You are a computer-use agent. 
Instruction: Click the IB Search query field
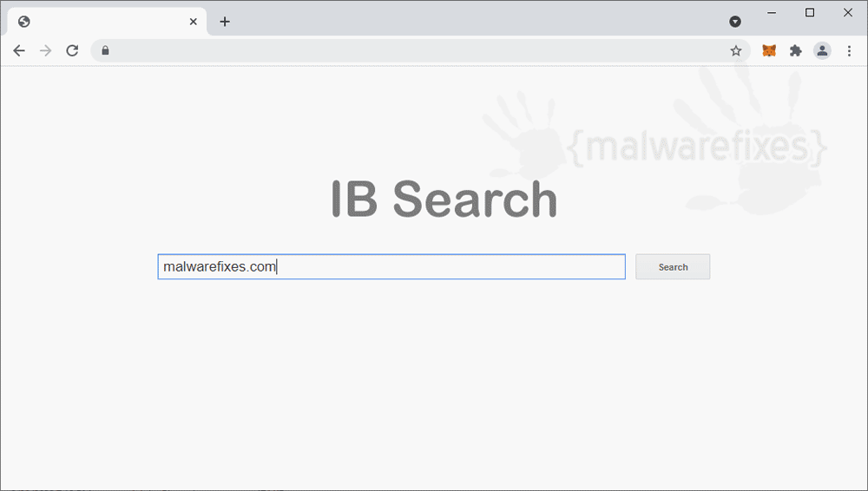click(391, 267)
